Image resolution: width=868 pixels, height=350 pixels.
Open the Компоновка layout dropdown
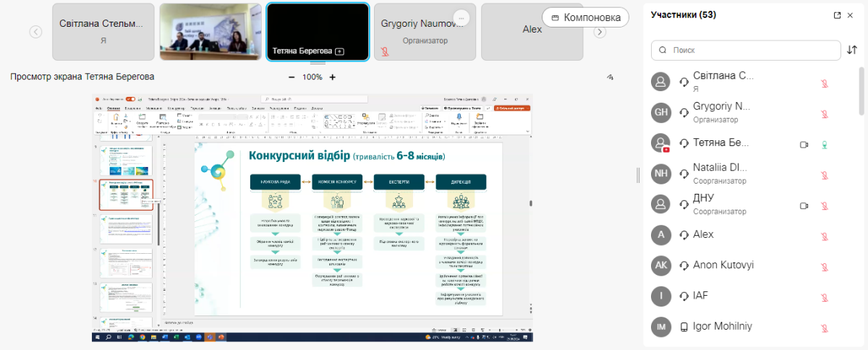click(585, 17)
